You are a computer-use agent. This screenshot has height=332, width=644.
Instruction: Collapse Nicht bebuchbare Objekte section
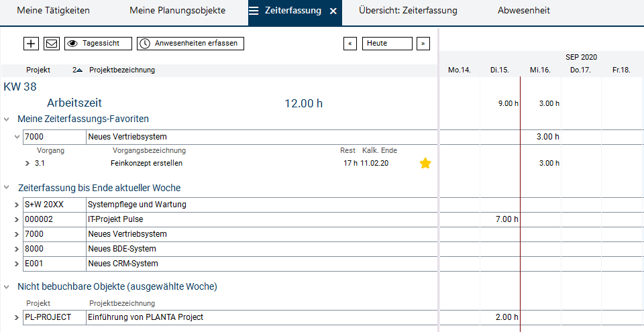pos(7,286)
